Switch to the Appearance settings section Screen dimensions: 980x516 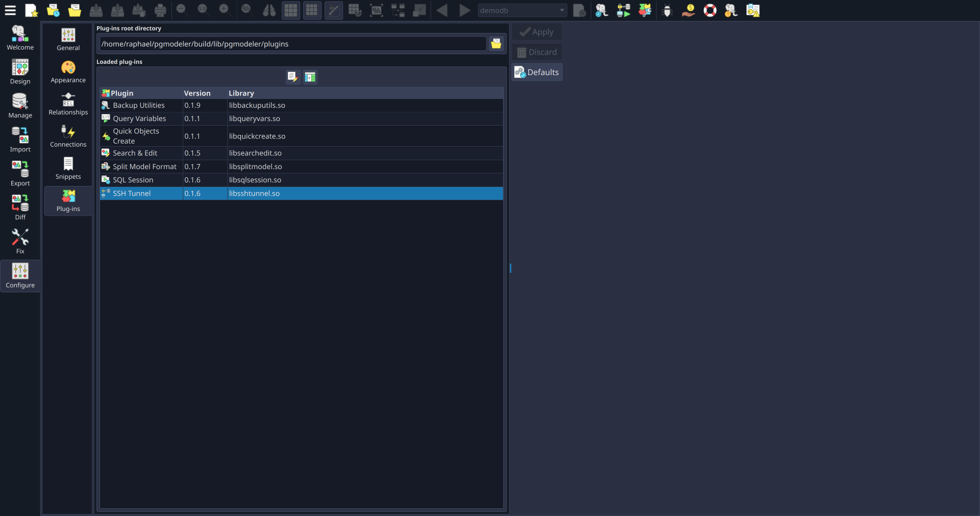tap(67, 72)
